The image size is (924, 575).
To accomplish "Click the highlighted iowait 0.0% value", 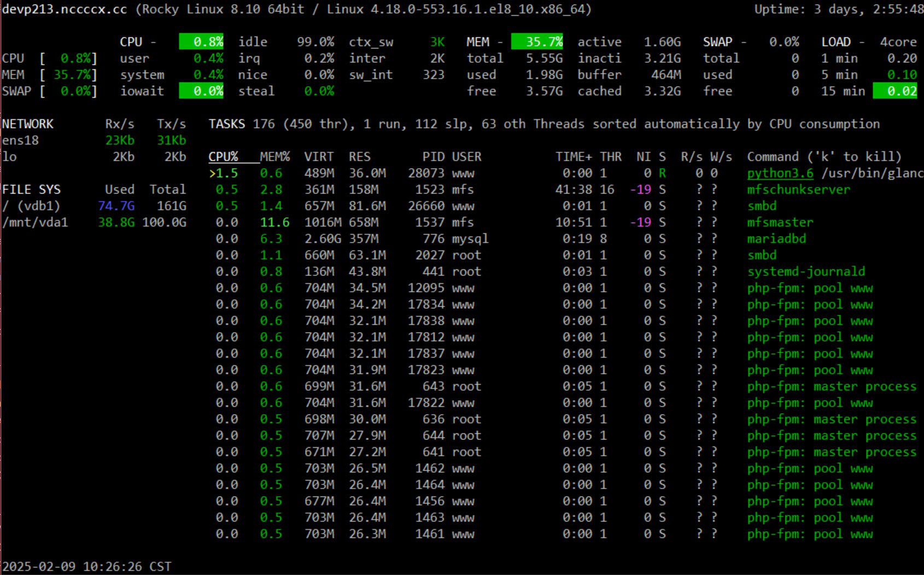I will pyautogui.click(x=201, y=91).
